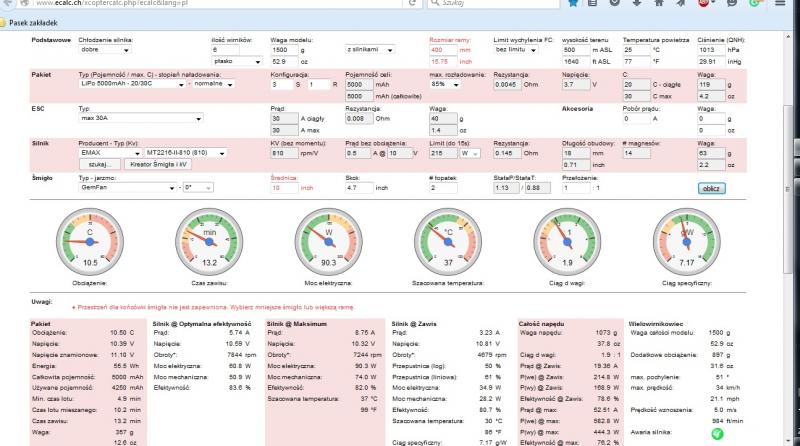Click the oblicz calculate button
This screenshot has width=800, height=446.
[711, 187]
